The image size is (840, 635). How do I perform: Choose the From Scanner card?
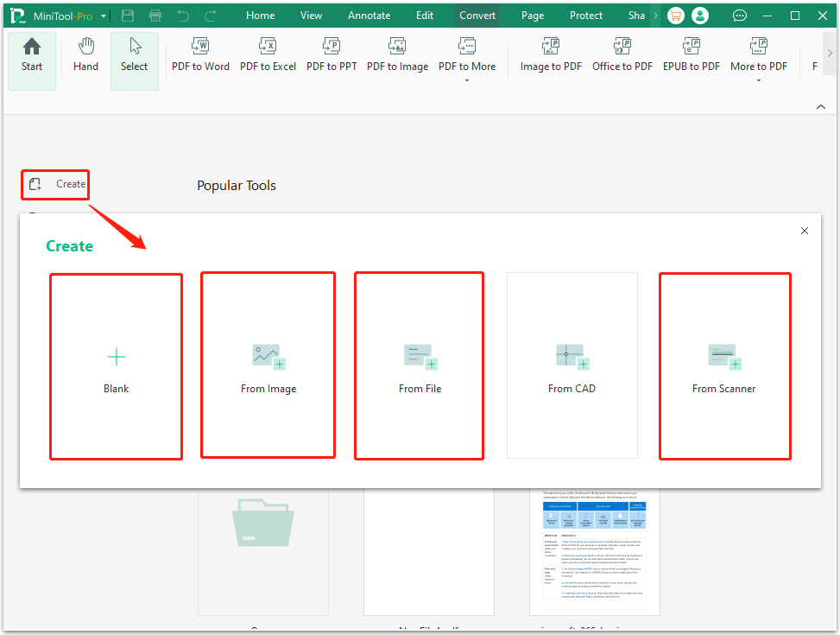tap(724, 365)
